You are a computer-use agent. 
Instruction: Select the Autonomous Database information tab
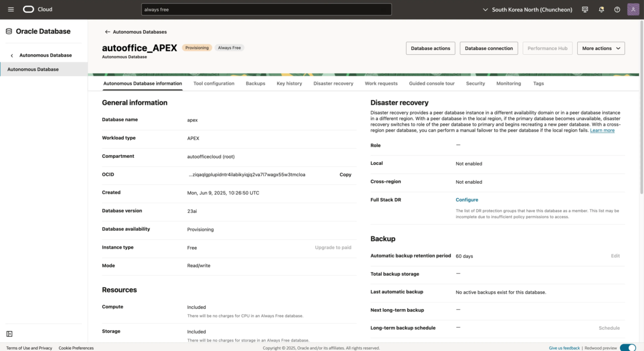[143, 83]
